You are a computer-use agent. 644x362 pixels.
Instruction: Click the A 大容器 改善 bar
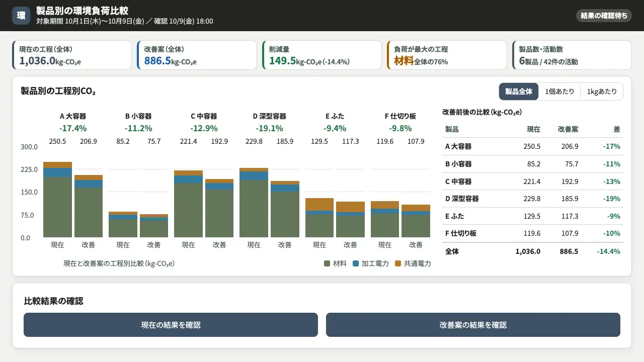pyautogui.click(x=89, y=206)
